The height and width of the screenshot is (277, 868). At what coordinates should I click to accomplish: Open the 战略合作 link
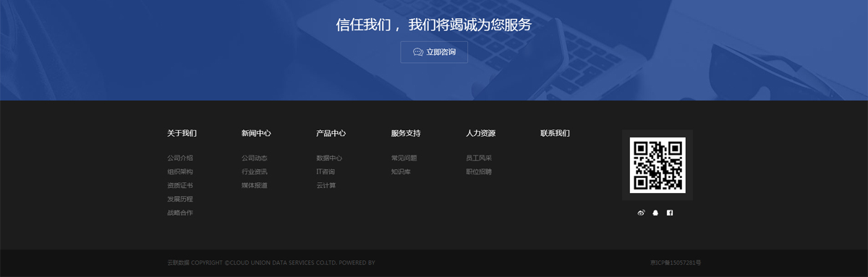pos(180,213)
